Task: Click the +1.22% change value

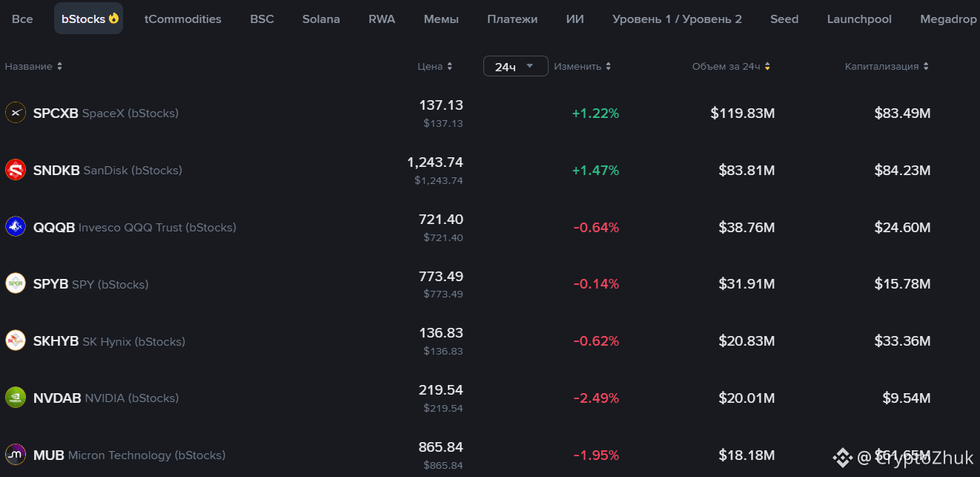Action: coord(595,114)
